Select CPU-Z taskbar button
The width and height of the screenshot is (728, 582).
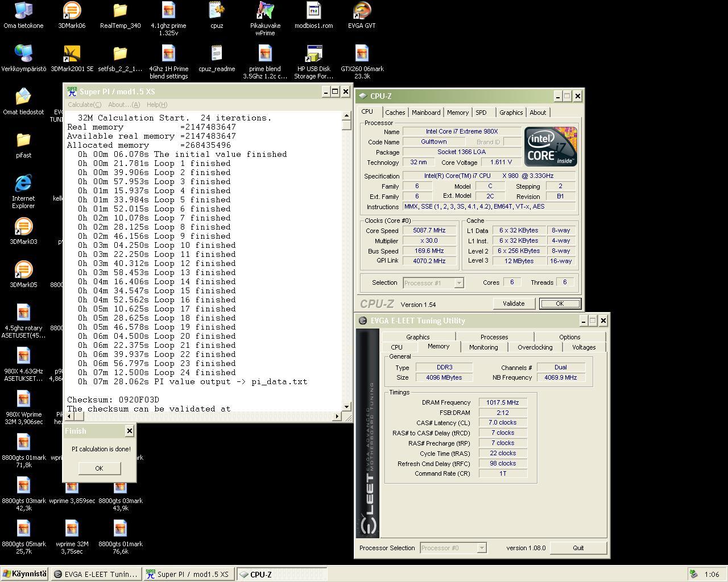click(281, 574)
